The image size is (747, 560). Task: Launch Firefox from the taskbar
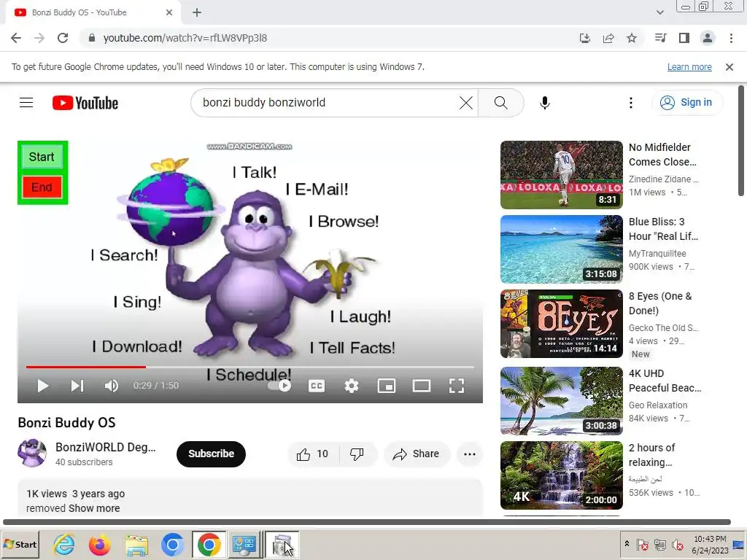pyautogui.click(x=100, y=545)
